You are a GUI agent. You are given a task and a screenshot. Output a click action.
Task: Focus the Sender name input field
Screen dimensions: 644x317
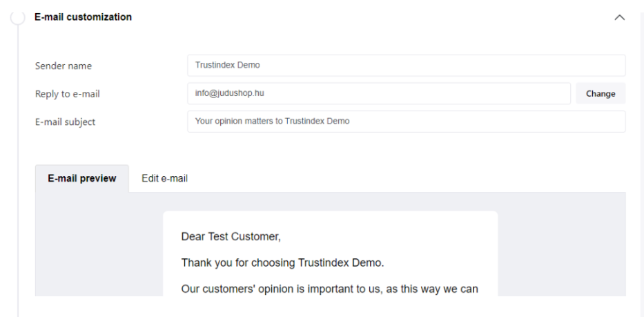(406, 66)
